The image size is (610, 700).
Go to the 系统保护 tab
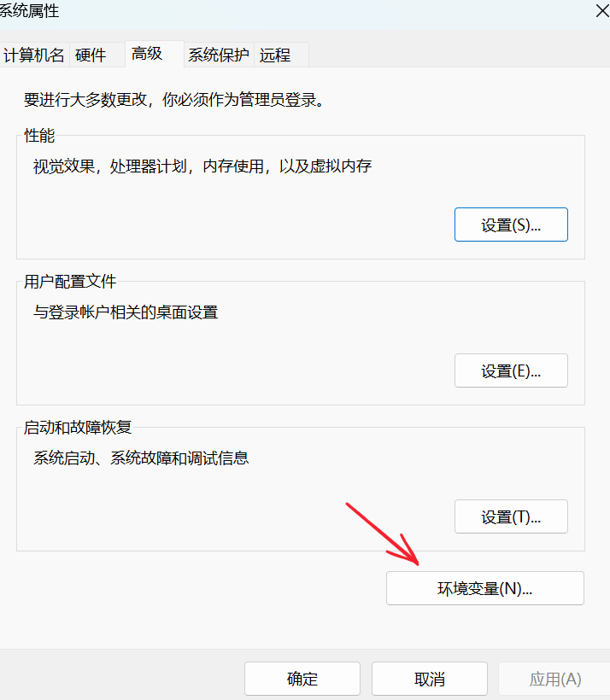point(219,55)
